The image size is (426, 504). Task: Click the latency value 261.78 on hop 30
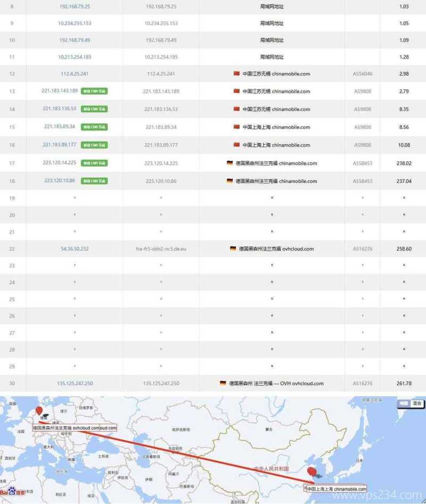coord(403,383)
